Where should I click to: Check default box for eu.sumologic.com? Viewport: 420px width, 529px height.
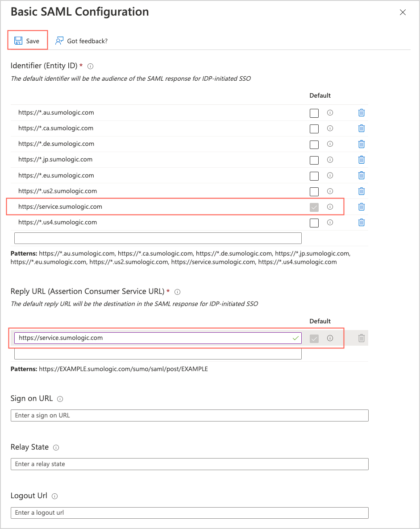pos(314,176)
